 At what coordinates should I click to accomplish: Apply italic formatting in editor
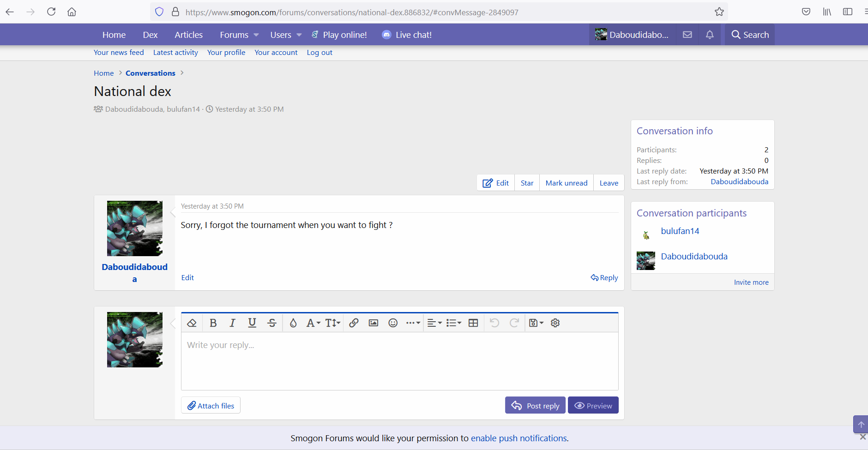click(232, 323)
